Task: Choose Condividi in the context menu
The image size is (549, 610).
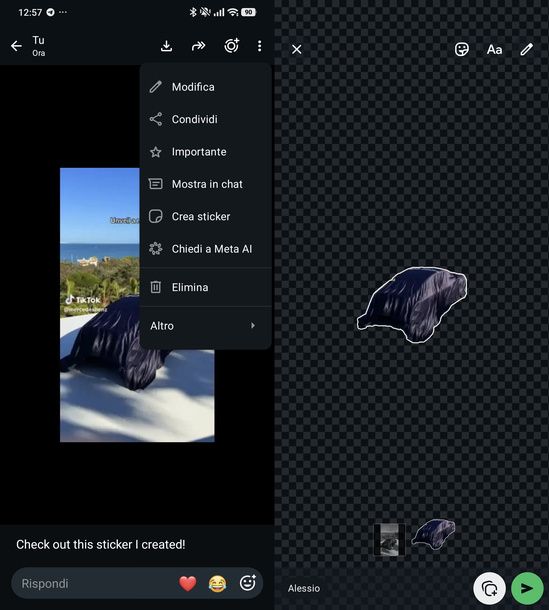Action: pos(205,119)
